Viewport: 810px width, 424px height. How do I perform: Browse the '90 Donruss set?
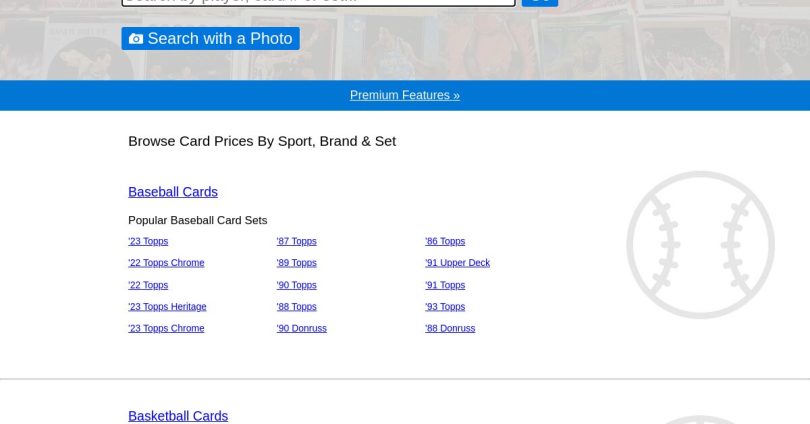(x=301, y=328)
